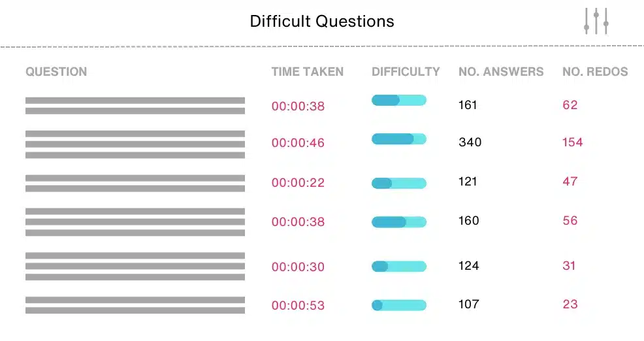
Task: Select the NO. REDOS column header
Action: 595,72
